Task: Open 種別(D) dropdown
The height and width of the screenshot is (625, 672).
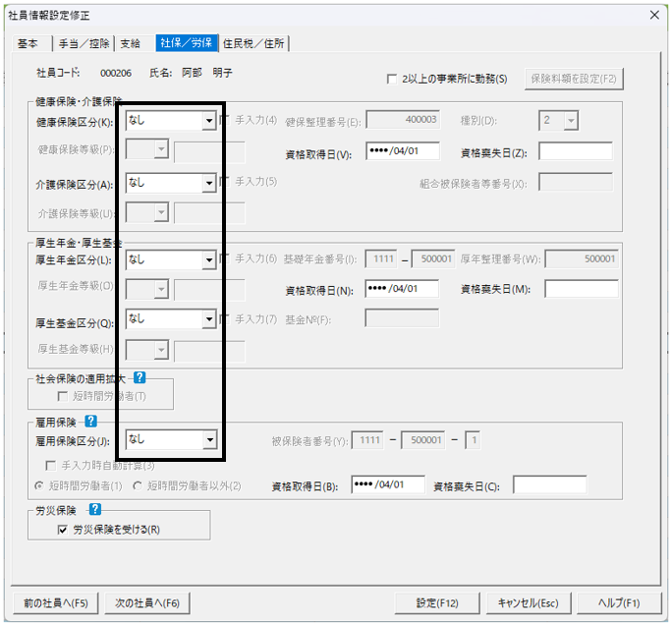Action: click(x=571, y=121)
